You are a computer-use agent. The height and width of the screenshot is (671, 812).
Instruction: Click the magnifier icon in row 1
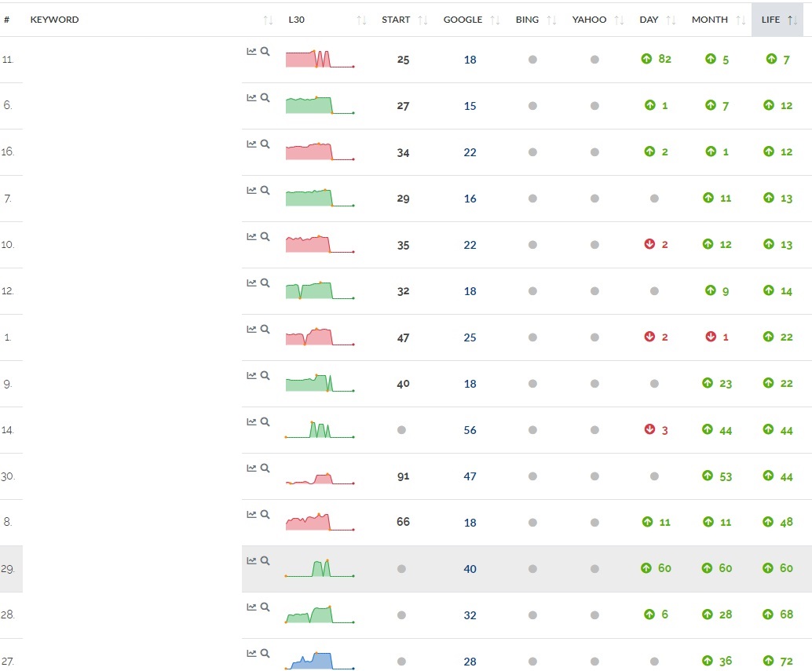(x=265, y=329)
